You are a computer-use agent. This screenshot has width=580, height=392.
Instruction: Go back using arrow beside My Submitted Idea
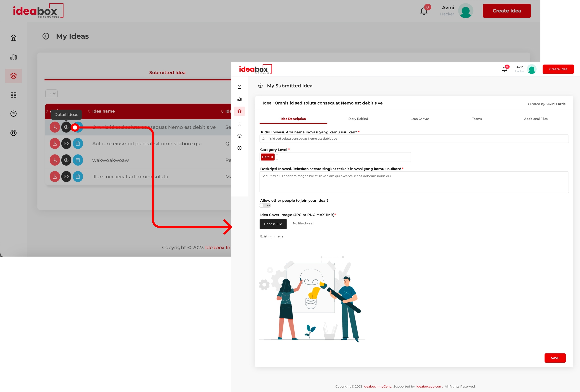(260, 86)
